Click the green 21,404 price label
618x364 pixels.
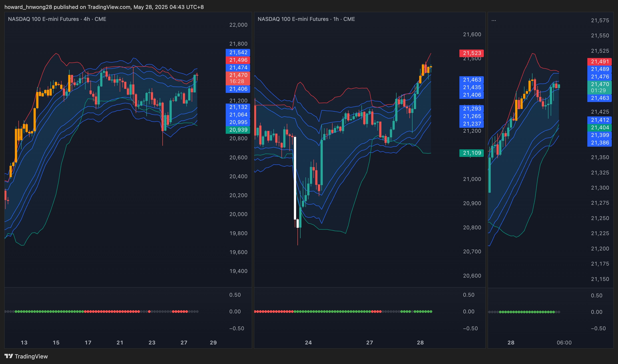(599, 128)
